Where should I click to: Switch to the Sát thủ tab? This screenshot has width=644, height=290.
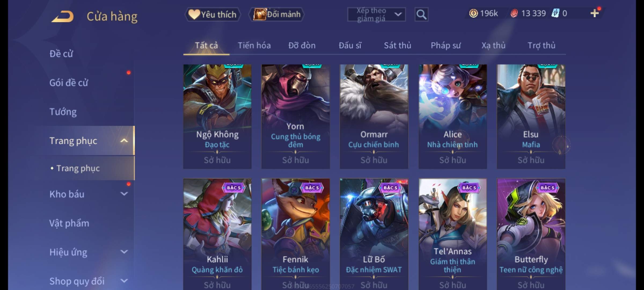[397, 45]
